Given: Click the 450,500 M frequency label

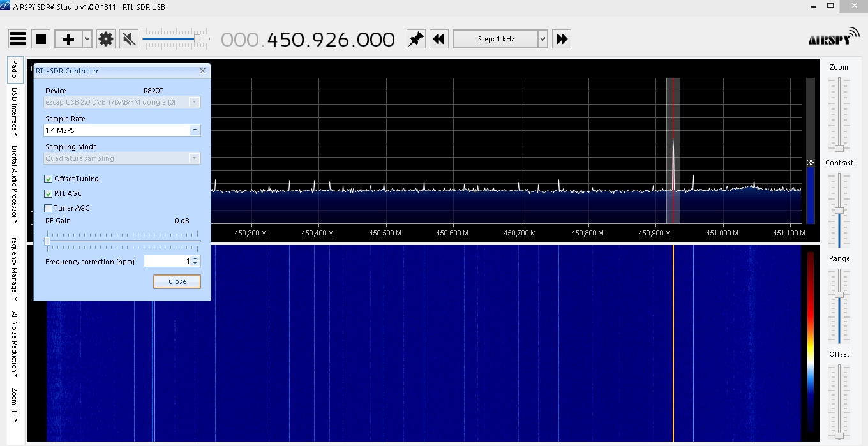Looking at the screenshot, I should (x=385, y=233).
